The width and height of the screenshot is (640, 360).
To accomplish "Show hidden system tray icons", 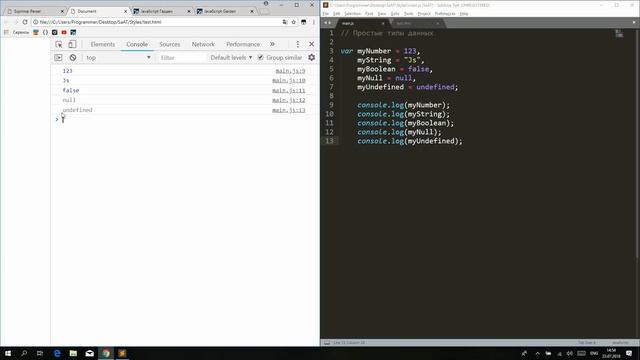I will pos(538,353).
